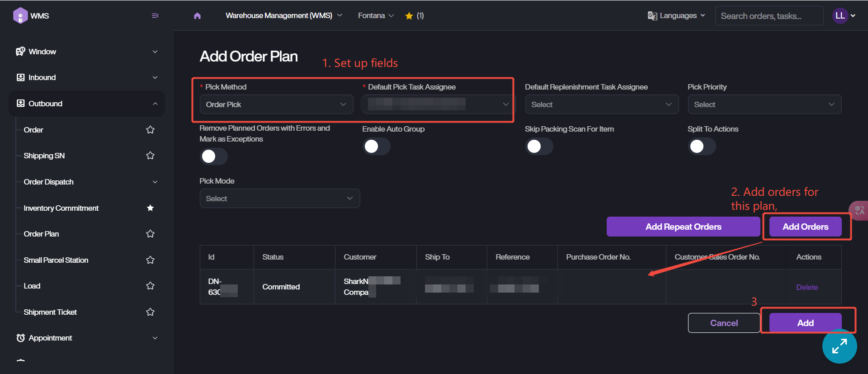Open the Load menu item
This screenshot has height=374, width=868.
[x=32, y=286]
